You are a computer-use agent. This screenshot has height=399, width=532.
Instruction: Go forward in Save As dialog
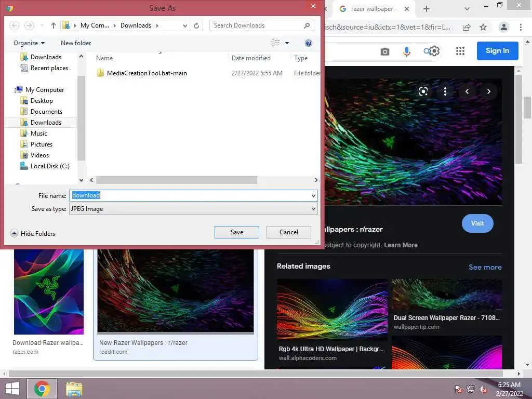30,25
